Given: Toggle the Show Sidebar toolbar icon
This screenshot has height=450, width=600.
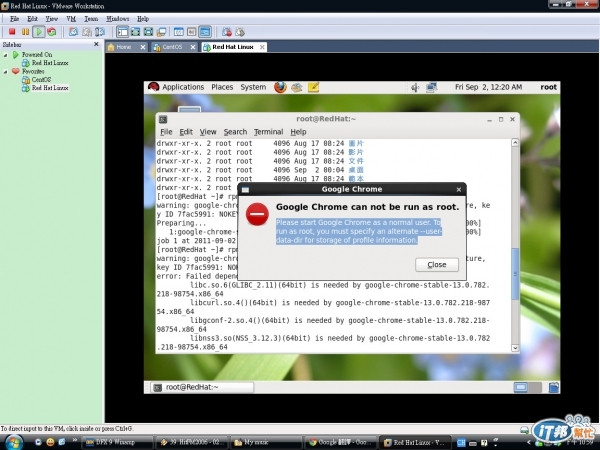Looking at the screenshot, I should tap(122, 32).
